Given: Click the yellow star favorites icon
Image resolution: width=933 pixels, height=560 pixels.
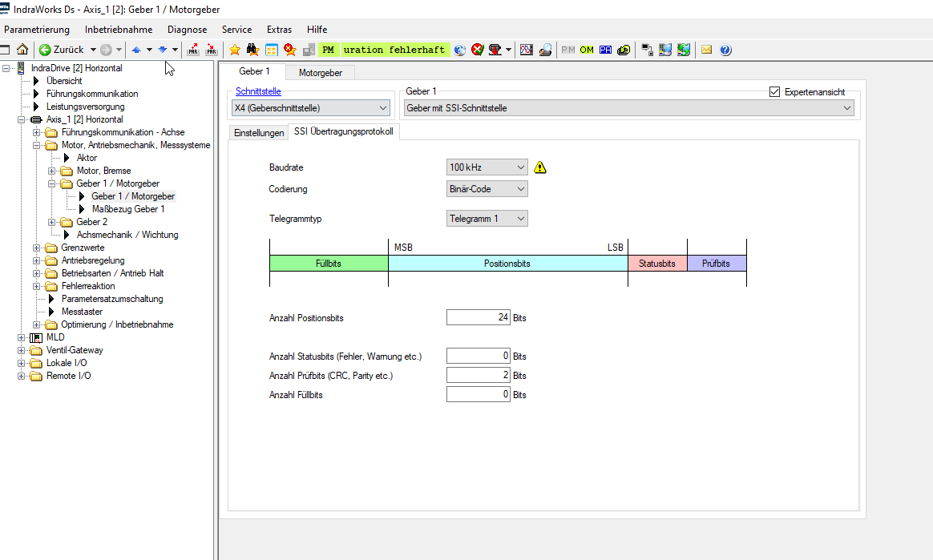Looking at the screenshot, I should point(235,50).
